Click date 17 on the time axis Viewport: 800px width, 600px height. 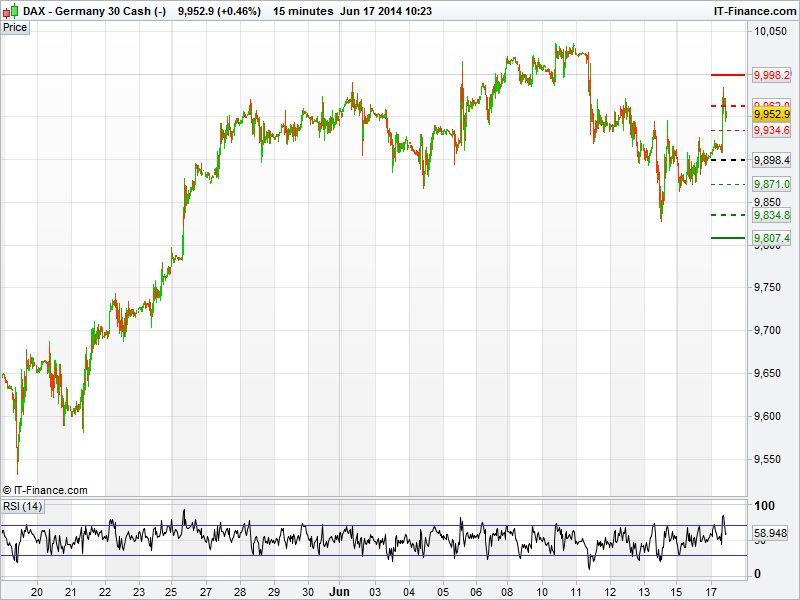[711, 590]
